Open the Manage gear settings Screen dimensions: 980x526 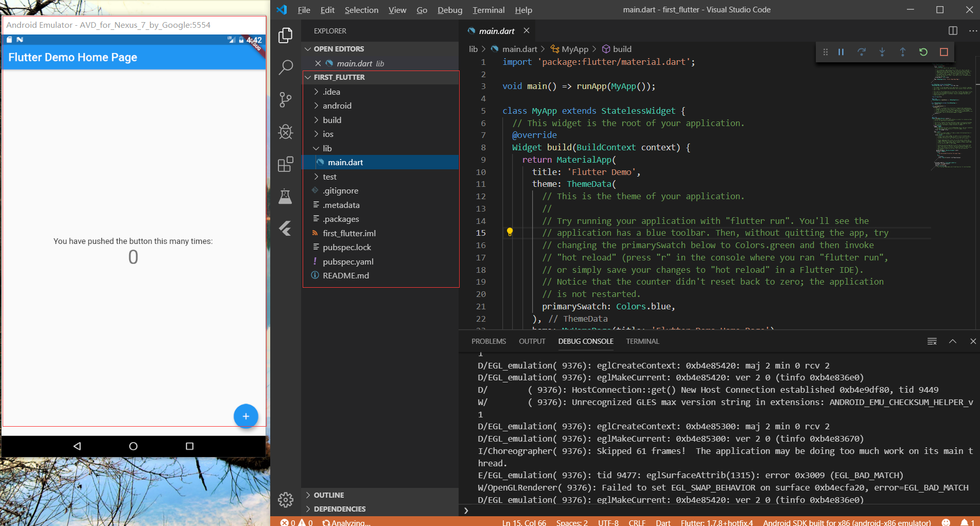[x=286, y=499]
